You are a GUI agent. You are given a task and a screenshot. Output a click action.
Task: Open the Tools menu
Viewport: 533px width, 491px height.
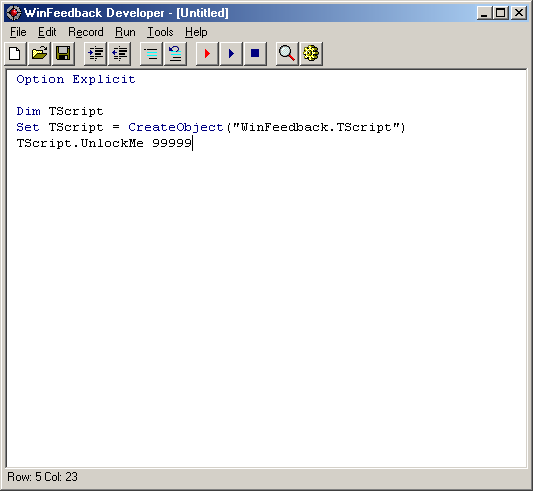[x=160, y=32]
